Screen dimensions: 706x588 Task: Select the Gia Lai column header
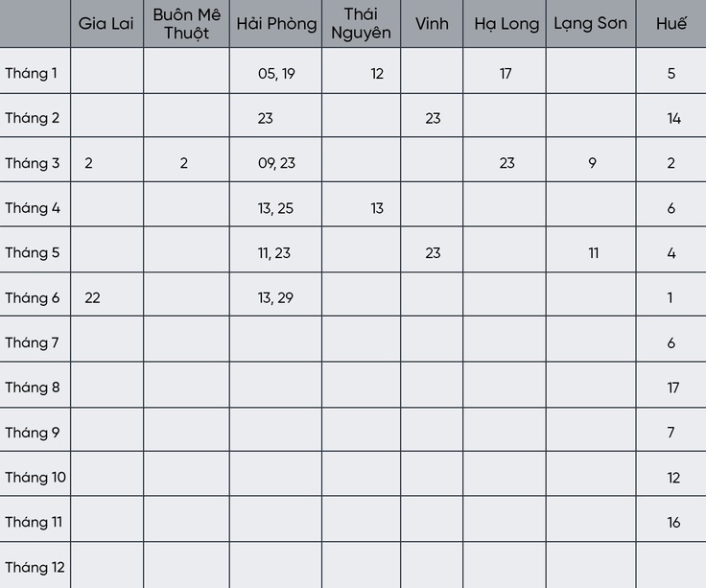tap(106, 23)
